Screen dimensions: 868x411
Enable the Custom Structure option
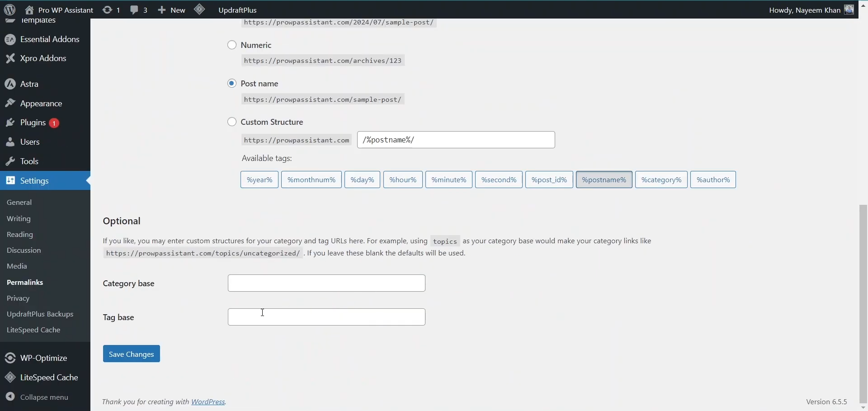232,121
